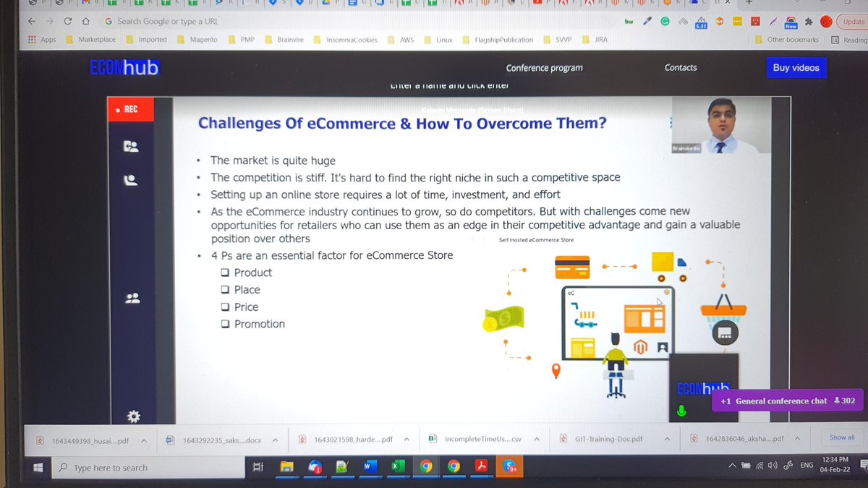Image resolution: width=868 pixels, height=488 pixels.
Task: Select the ColorZilla eyedropper extension icon
Action: tap(647, 22)
